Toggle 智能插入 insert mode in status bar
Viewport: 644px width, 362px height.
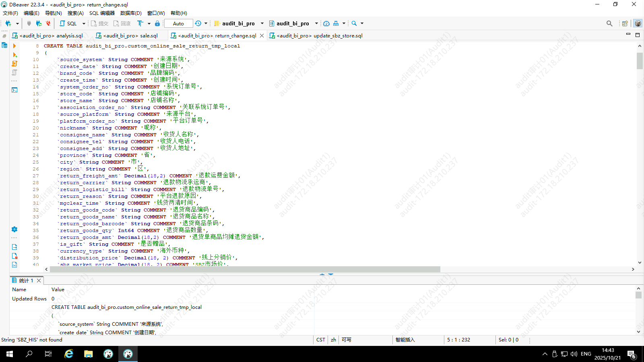point(405,340)
